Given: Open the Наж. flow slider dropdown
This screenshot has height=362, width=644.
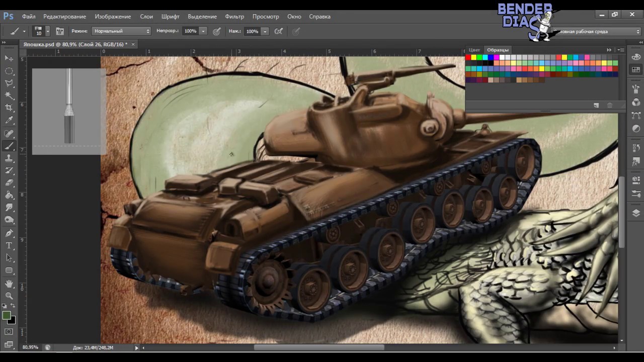Looking at the screenshot, I should [265, 31].
